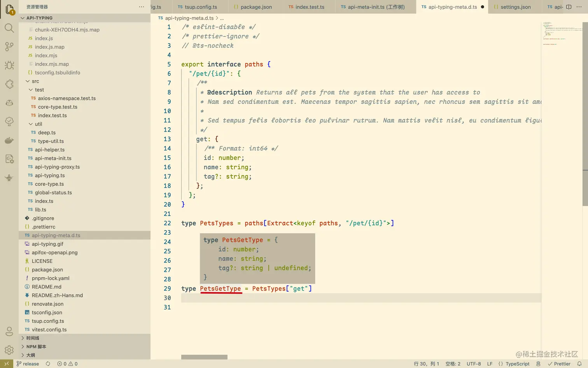Open the Source Control view icon
This screenshot has height=368, width=588.
[x=9, y=47]
